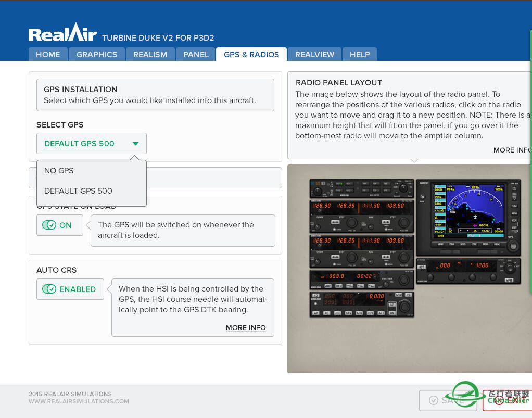Viewport: 532px width, 418px height.
Task: Select the ADF receiver showing 353.0
Action: coord(361,280)
